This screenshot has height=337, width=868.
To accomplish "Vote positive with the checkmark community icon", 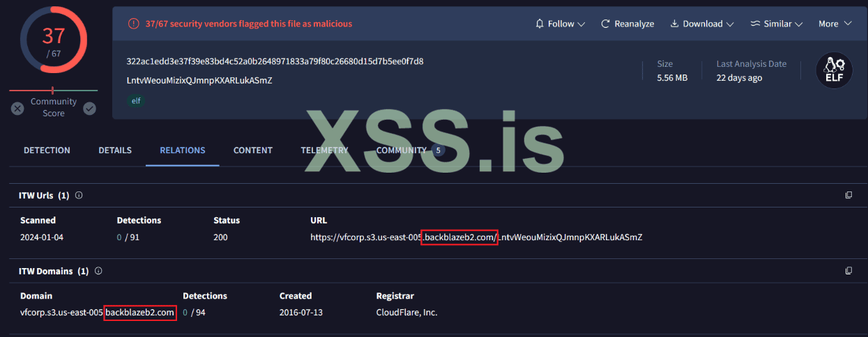I will coord(89,109).
